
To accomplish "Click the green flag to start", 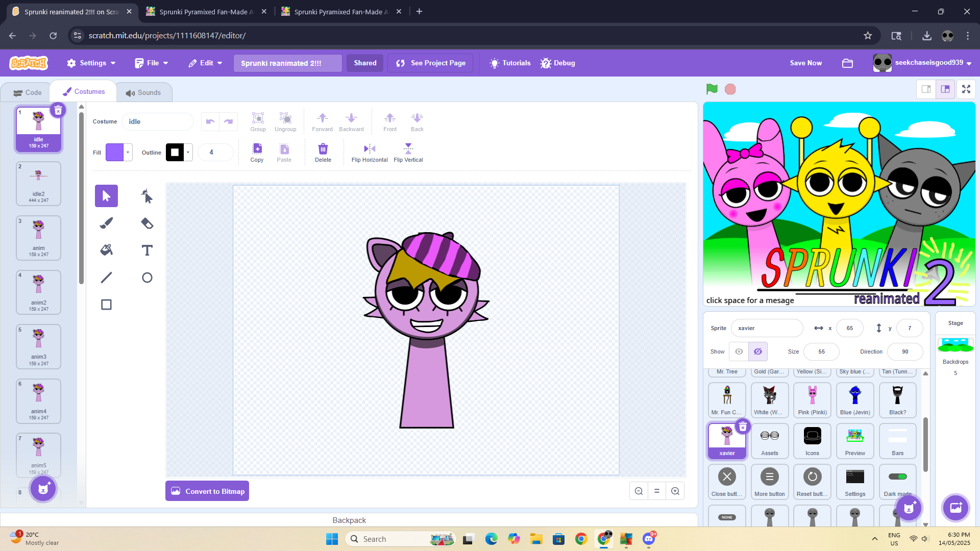I will click(712, 89).
